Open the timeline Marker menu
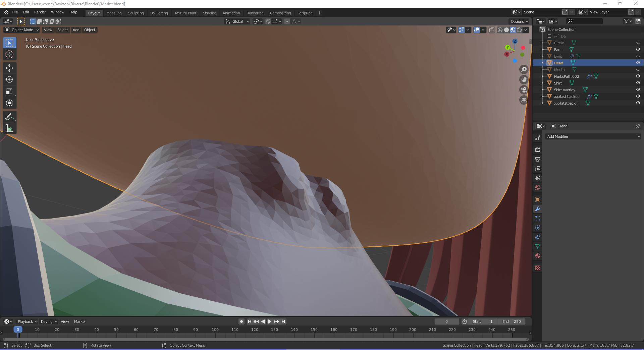The height and width of the screenshot is (350, 644). coord(80,322)
